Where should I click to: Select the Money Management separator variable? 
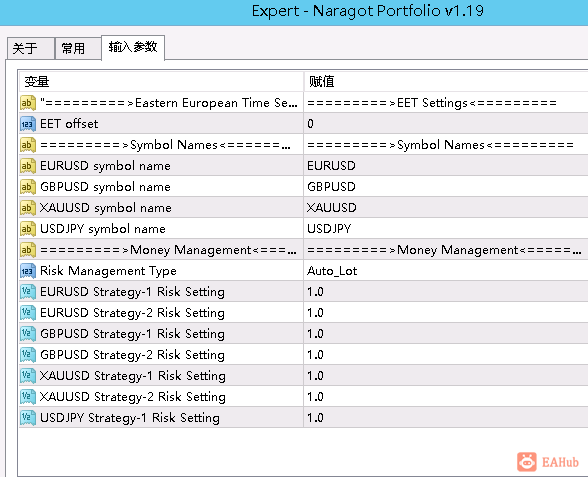pyautogui.click(x=168, y=250)
